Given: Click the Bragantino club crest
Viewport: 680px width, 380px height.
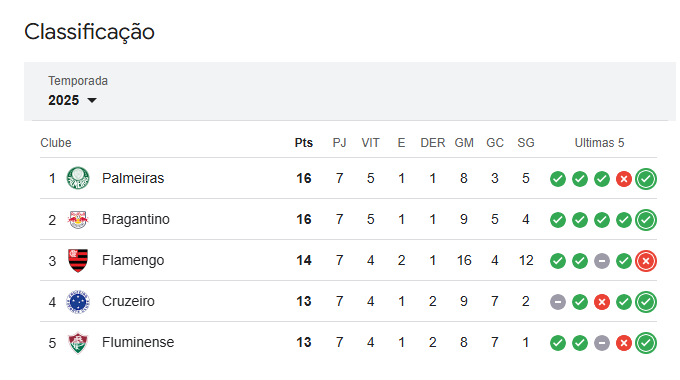Looking at the screenshot, I should click(x=78, y=219).
